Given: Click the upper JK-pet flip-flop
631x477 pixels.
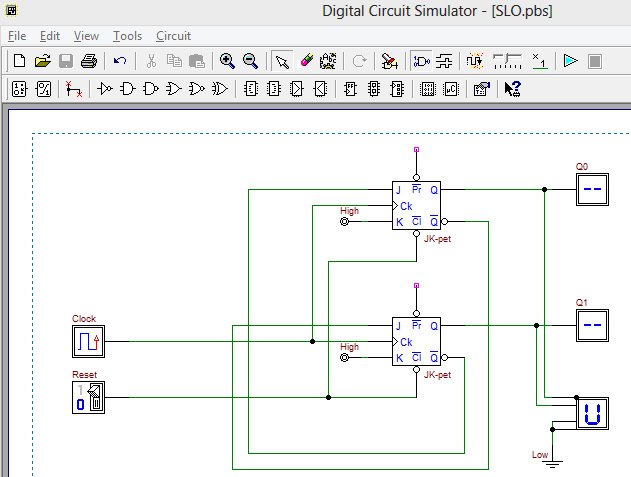Looking at the screenshot, I should pos(415,205).
